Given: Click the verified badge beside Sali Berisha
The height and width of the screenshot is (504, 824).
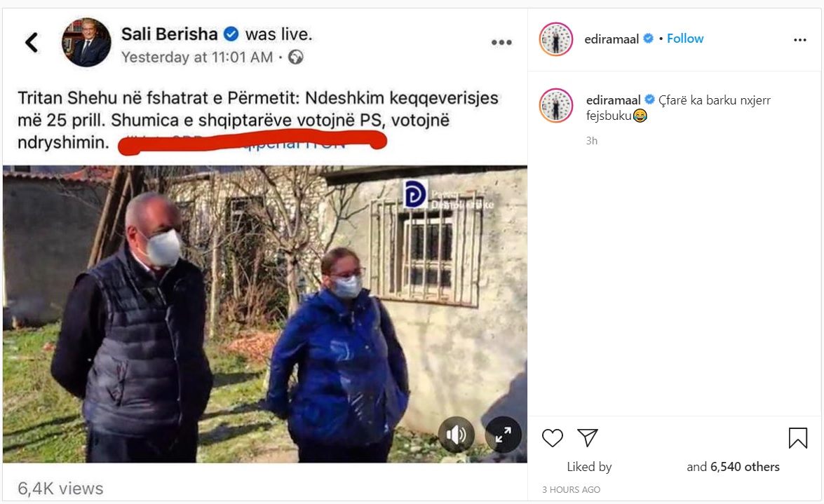Looking at the screenshot, I should click(x=231, y=34).
